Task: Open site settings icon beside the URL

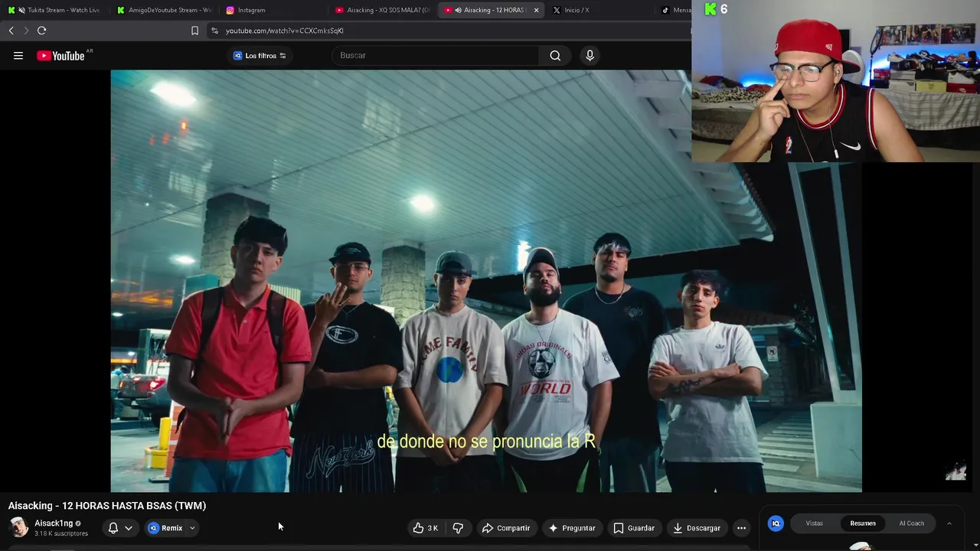Action: (x=214, y=31)
